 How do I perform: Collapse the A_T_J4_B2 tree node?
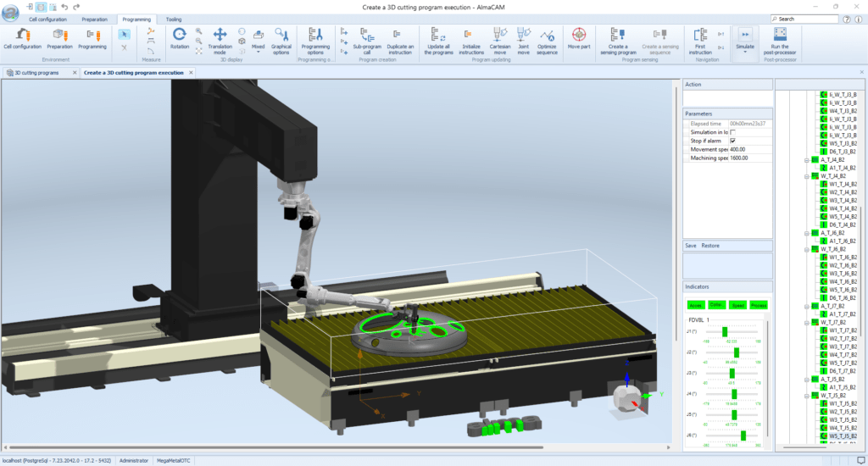(807, 159)
